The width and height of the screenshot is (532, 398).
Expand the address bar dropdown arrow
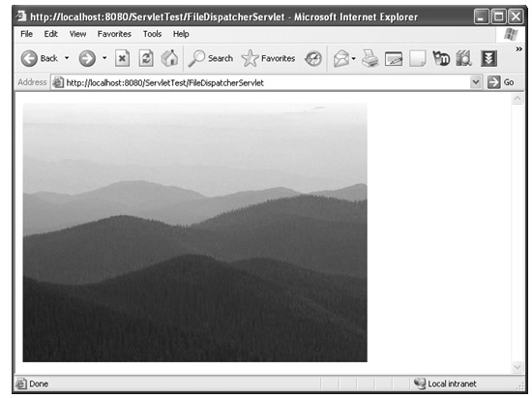pyautogui.click(x=476, y=82)
